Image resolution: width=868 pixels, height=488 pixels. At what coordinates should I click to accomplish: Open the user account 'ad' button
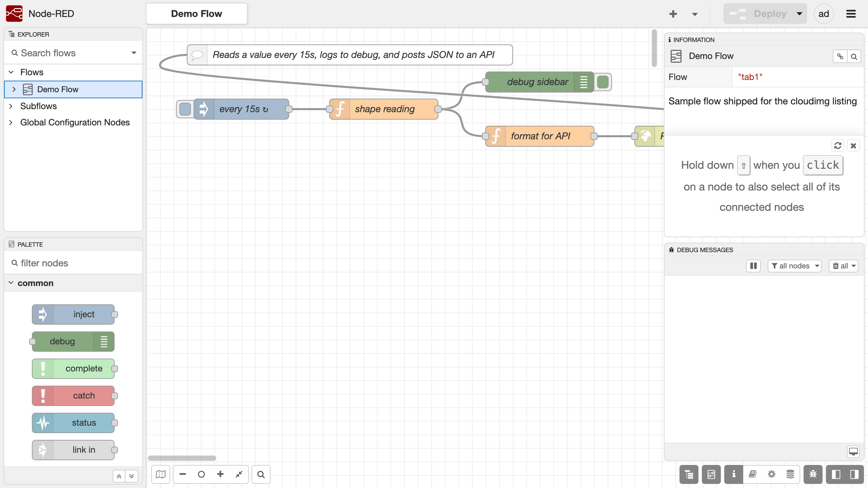(824, 14)
